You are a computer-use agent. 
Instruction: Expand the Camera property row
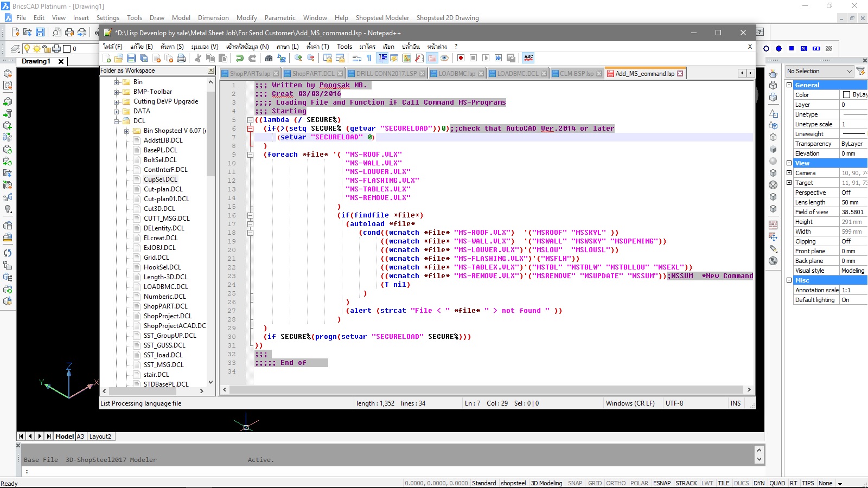(x=789, y=173)
